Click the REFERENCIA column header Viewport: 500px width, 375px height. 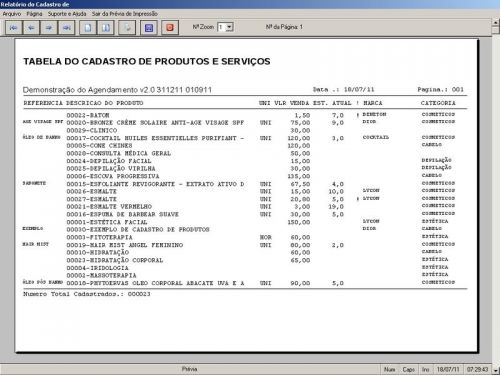pos(43,103)
